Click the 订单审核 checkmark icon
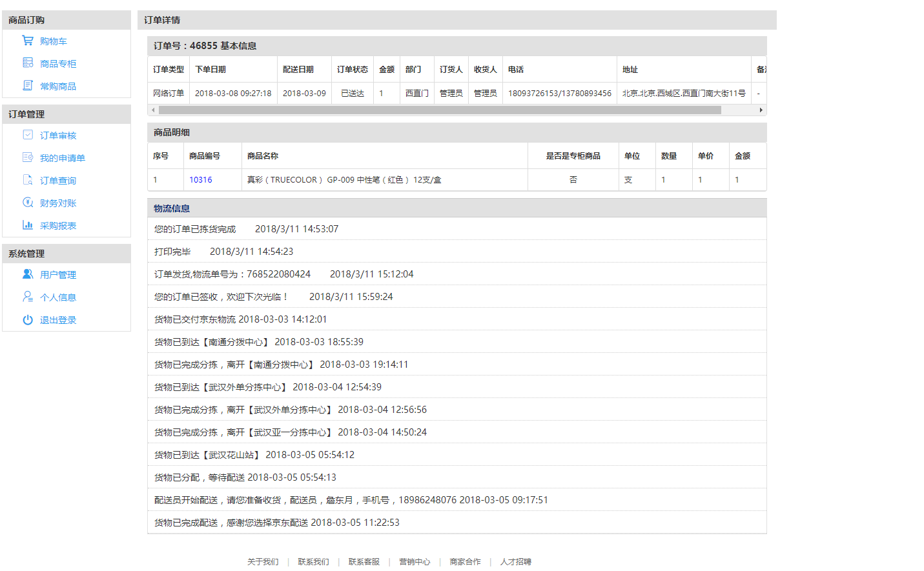Screen dimensions: 924x571 (28, 134)
